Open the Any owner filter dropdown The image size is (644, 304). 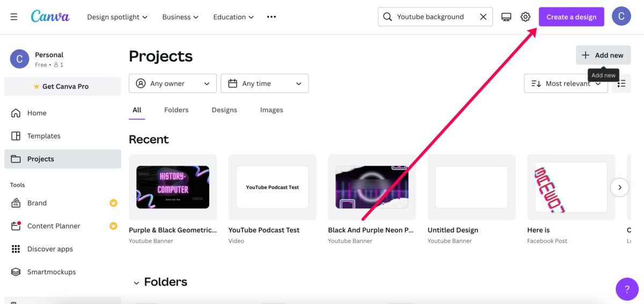(173, 84)
